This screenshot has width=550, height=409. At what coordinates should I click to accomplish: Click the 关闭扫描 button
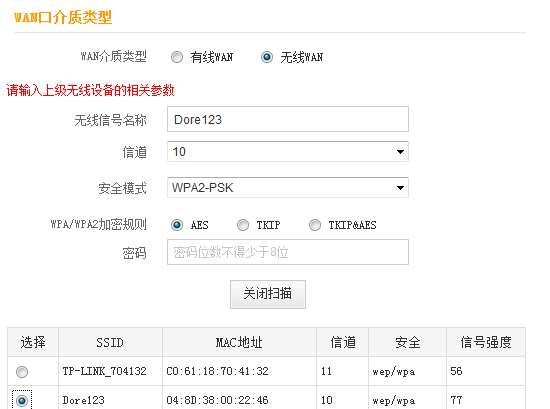[x=268, y=294]
